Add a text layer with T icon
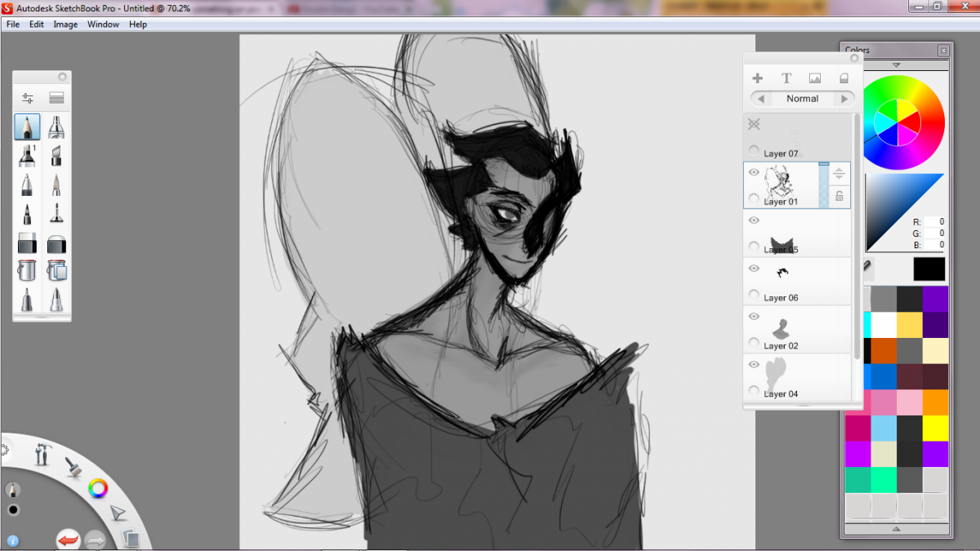Viewport: 980px width, 551px height. click(786, 78)
